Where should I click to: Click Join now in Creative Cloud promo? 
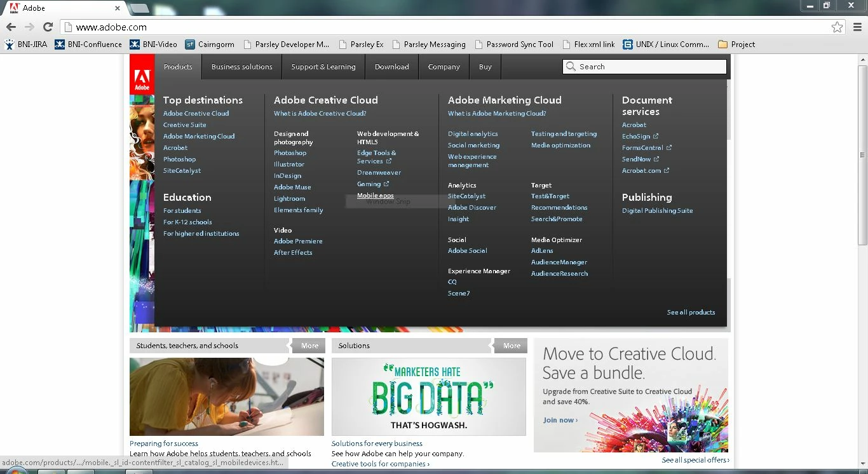pos(560,420)
